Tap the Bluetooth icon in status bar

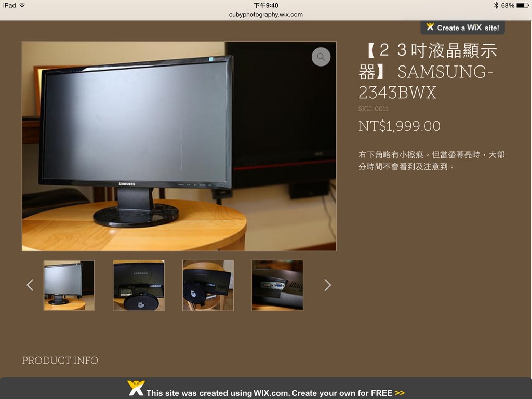pos(496,5)
